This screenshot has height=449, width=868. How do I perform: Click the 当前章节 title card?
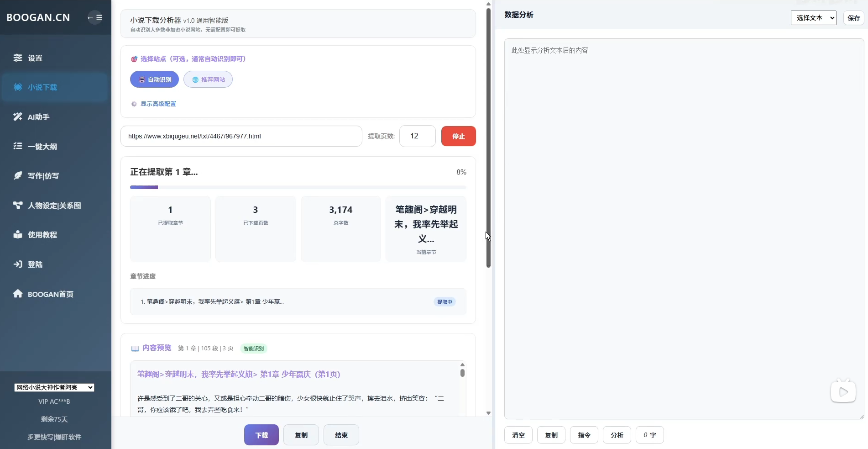tap(426, 229)
